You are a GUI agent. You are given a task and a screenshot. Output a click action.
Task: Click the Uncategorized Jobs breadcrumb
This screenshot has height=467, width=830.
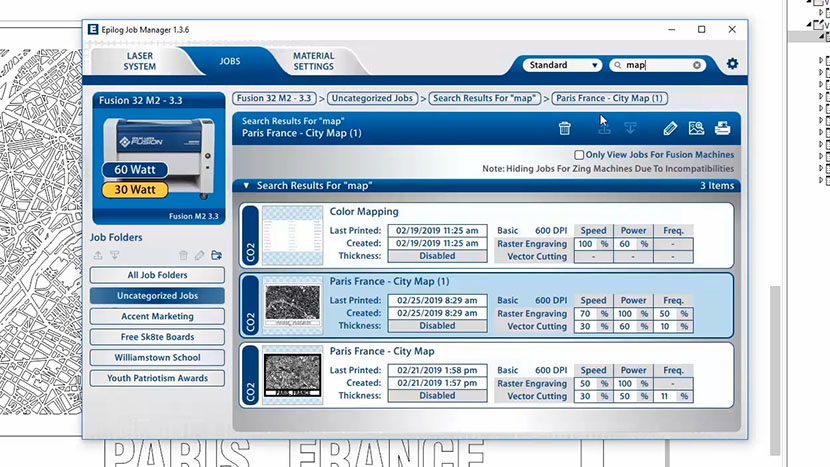tap(371, 99)
